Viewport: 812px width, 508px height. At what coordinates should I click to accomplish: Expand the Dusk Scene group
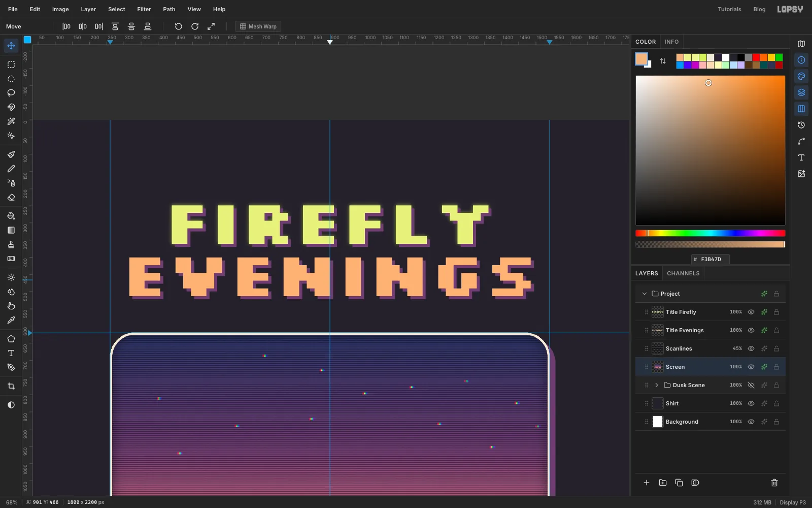657,385
